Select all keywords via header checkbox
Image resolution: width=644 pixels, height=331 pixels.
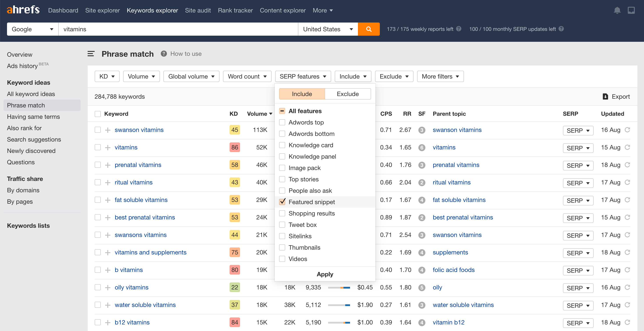point(97,114)
